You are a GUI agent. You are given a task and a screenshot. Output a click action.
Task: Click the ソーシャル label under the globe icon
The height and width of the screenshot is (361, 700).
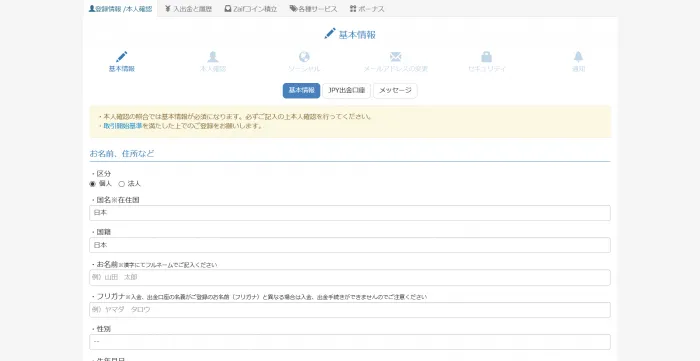304,69
